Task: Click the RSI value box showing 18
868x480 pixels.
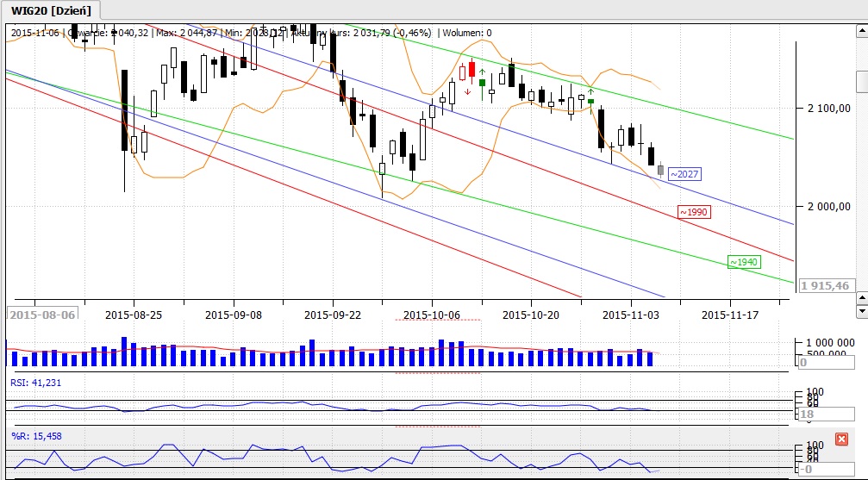Action: coord(825,415)
